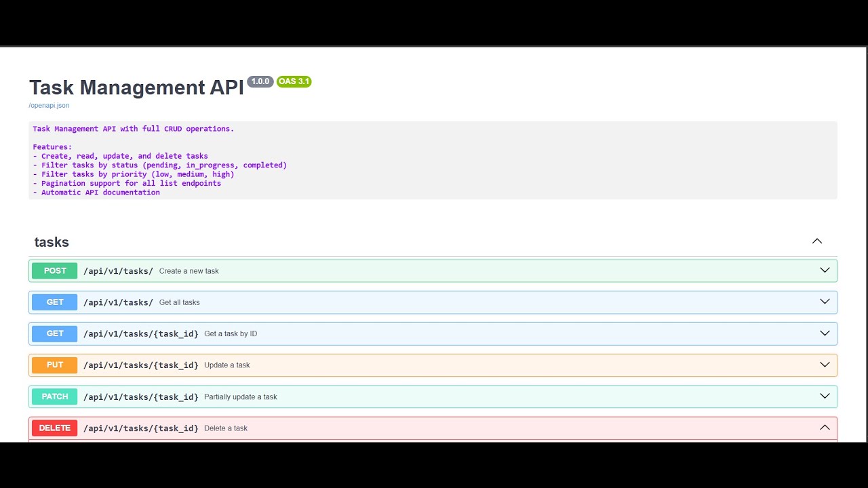
Task: Click the tasks section heading
Action: click(52, 242)
